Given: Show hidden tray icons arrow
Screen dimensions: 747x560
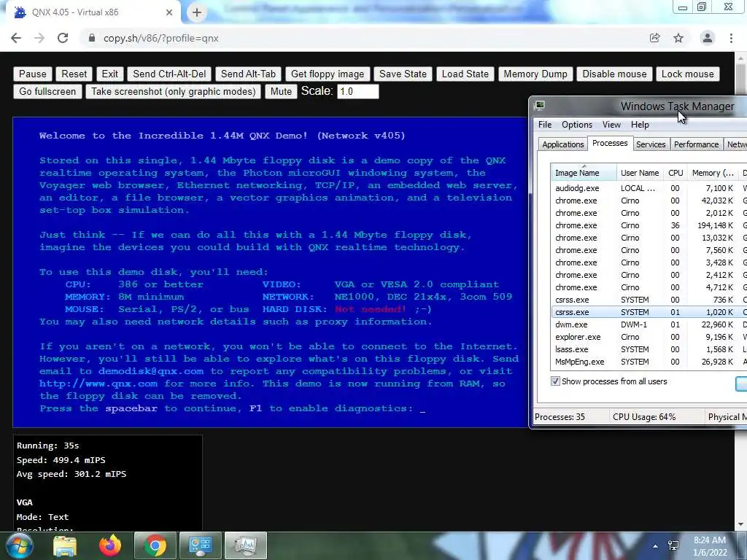Looking at the screenshot, I should 656,546.
